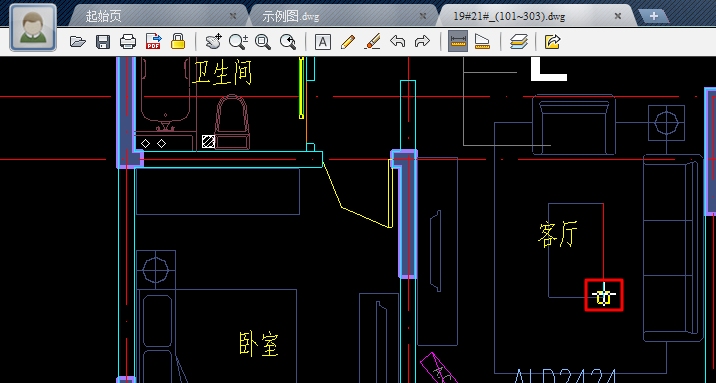Click the 客厅 room label
The image size is (716, 383).
(558, 234)
